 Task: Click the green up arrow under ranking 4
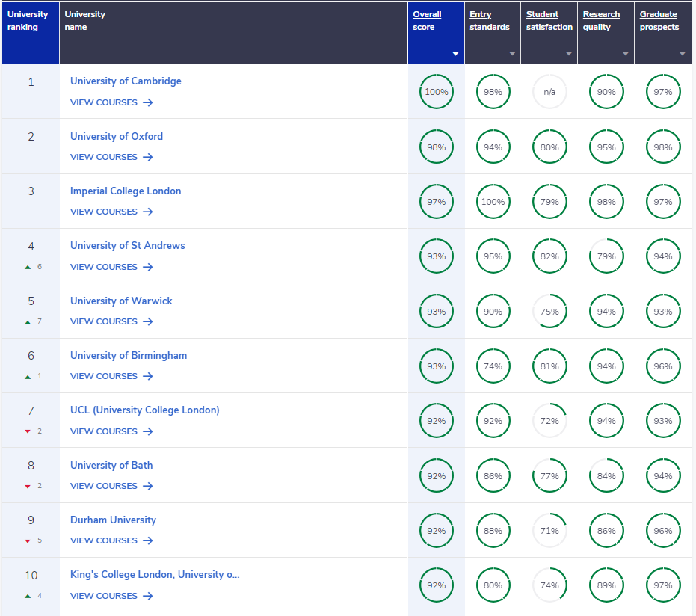point(28,267)
